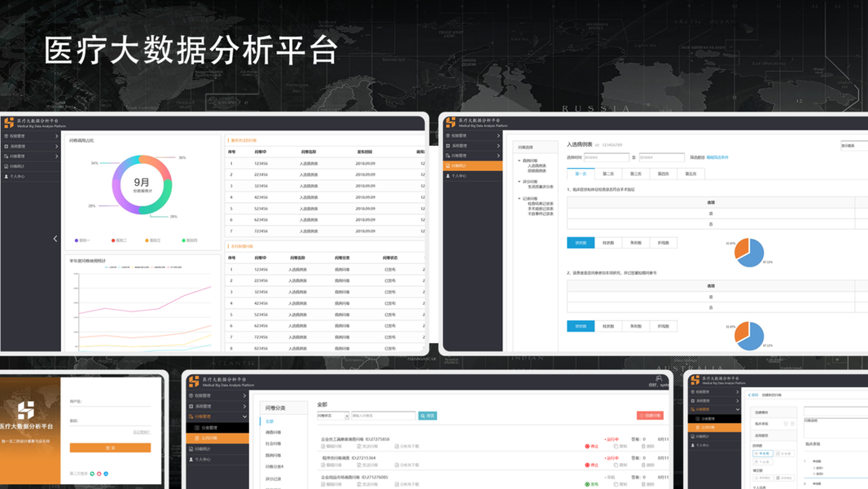Click 停止 icon for 程序员问卷调查 row
The height and width of the screenshot is (489, 868).
[587, 465]
